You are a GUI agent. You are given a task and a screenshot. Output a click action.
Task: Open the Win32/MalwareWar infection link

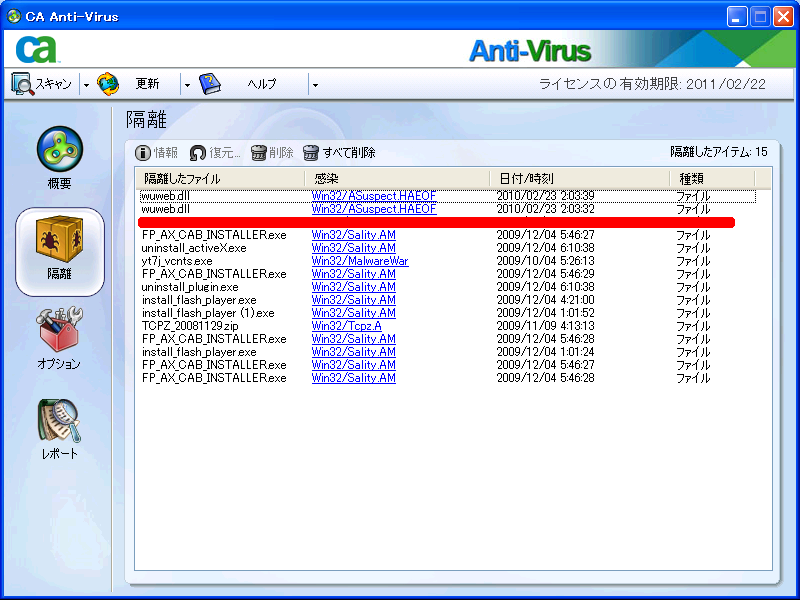(360, 261)
